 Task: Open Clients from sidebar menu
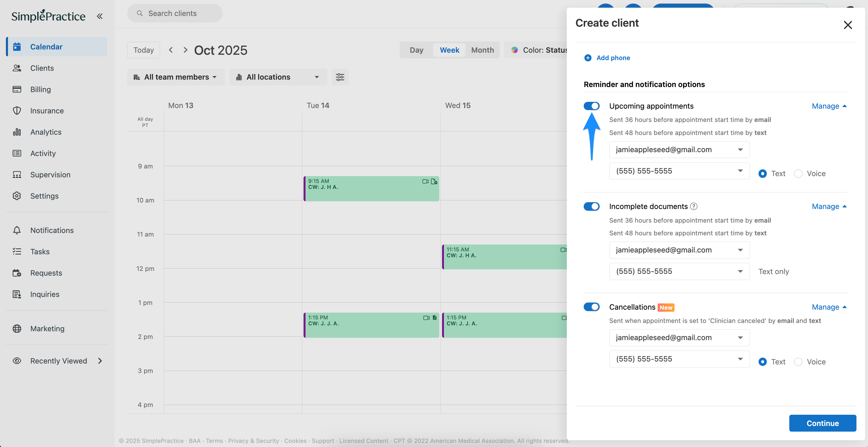click(57, 68)
